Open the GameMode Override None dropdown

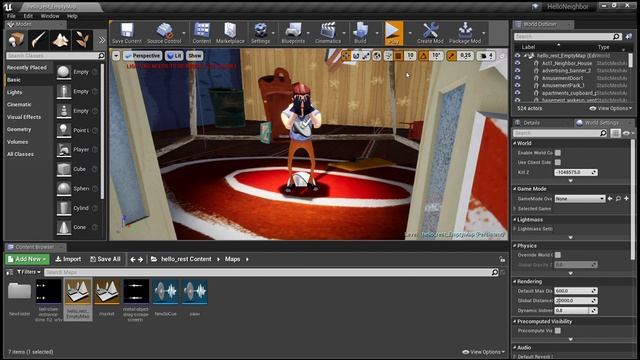coord(579,199)
